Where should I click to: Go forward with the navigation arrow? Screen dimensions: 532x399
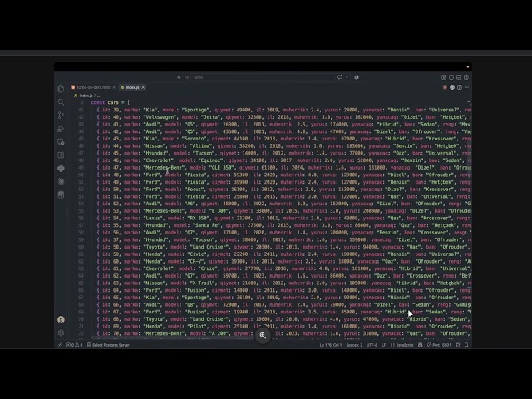(x=186, y=77)
